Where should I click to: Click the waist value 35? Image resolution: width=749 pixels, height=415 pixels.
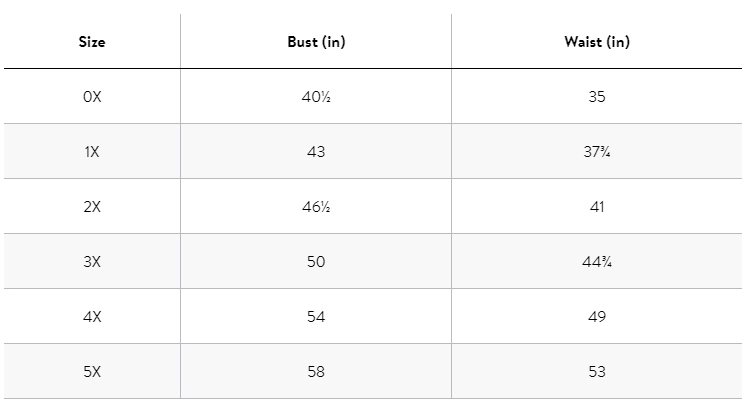point(597,97)
